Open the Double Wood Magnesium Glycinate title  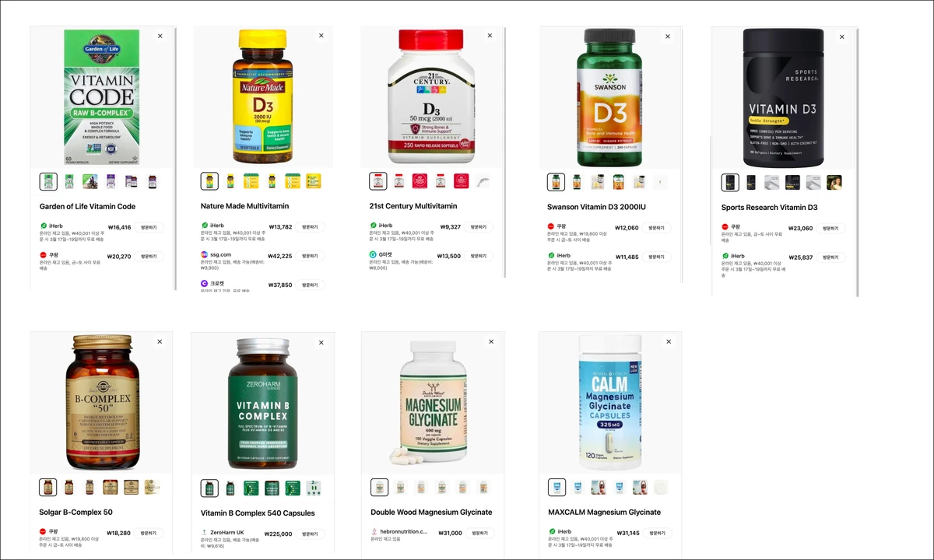pyautogui.click(x=431, y=513)
